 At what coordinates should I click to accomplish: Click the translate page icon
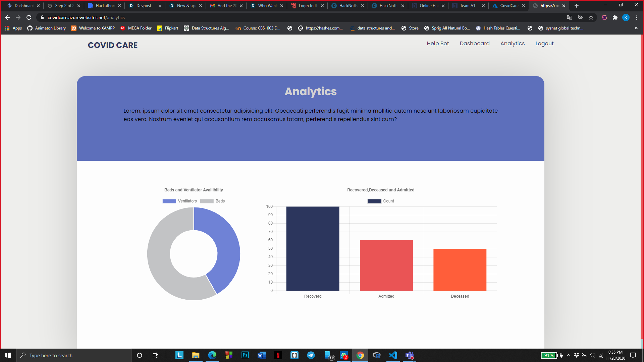point(569,17)
